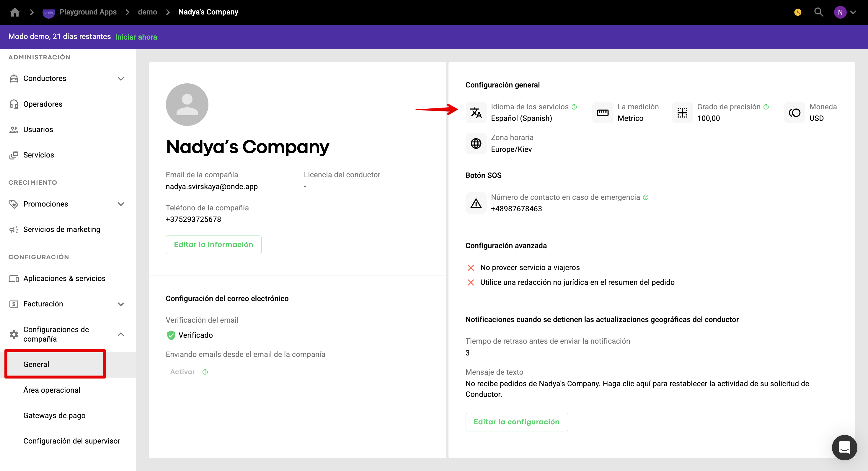868x471 pixels.
Task: Click the help icon beside Activar
Action: (205, 372)
